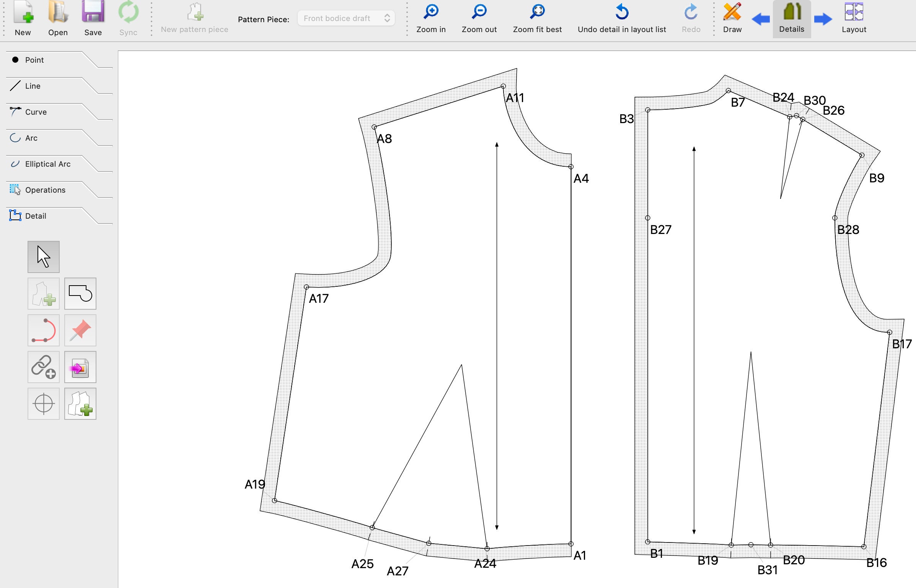Select the insert nodes curve tool
Screen dimensions: 916x588
point(43,330)
